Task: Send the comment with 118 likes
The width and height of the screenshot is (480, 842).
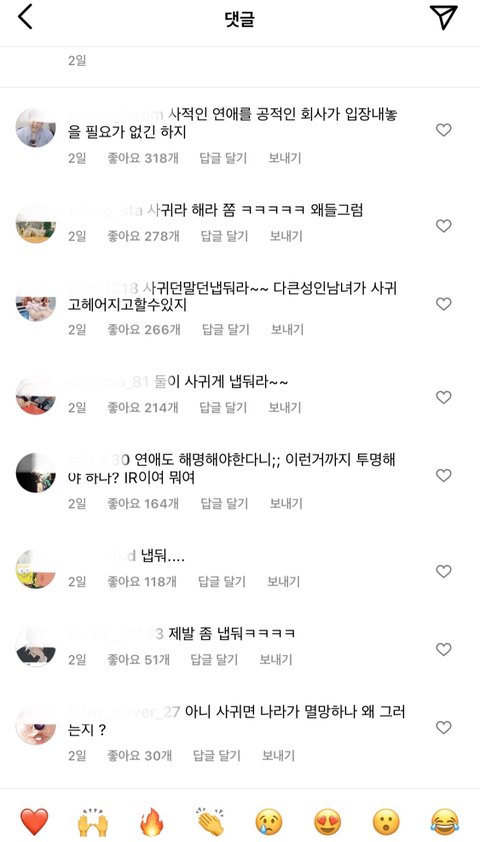Action: [x=283, y=581]
